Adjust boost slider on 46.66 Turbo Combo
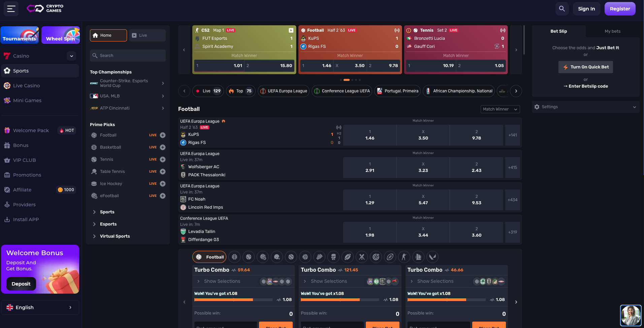 pos(447,300)
